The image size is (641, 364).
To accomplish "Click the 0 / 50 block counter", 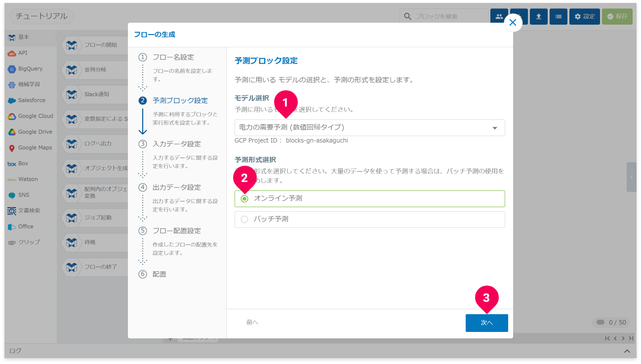I will coord(611,323).
